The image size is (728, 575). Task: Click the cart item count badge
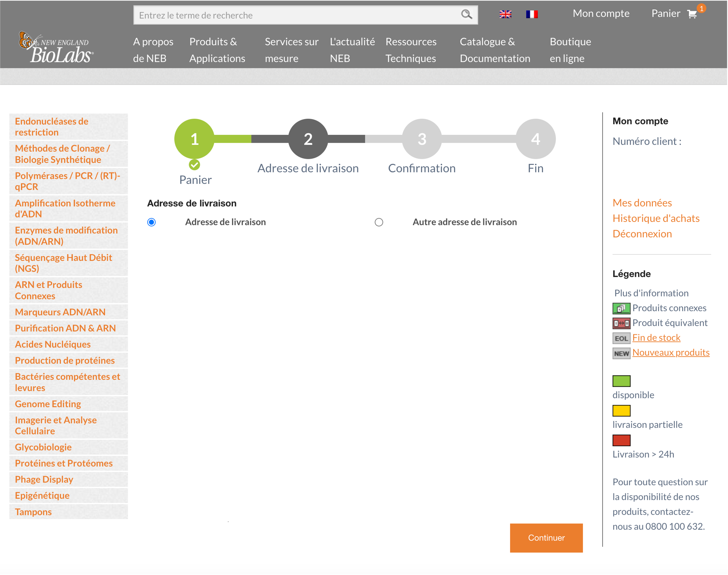(701, 8)
